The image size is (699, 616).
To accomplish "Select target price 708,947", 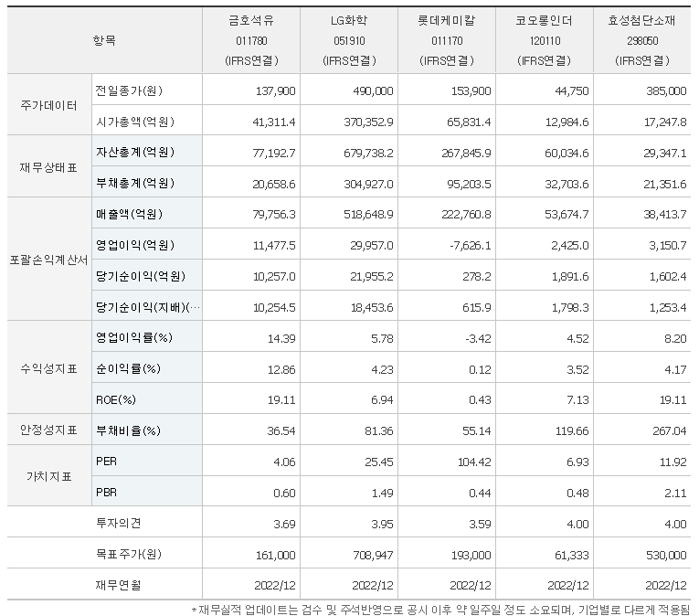I will tap(373, 555).
